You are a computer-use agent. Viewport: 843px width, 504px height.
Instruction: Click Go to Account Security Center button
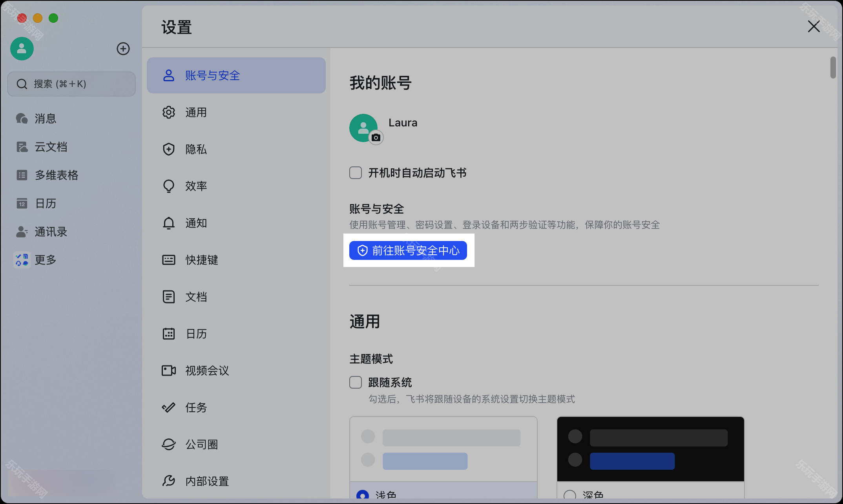pyautogui.click(x=408, y=250)
